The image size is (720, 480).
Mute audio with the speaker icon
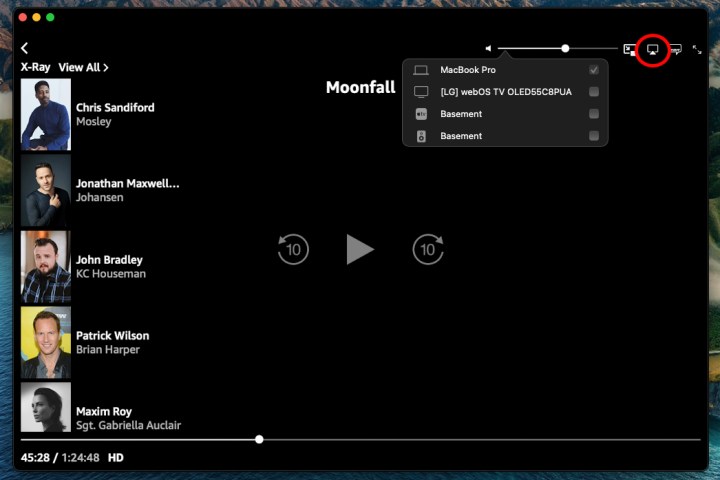(488, 48)
